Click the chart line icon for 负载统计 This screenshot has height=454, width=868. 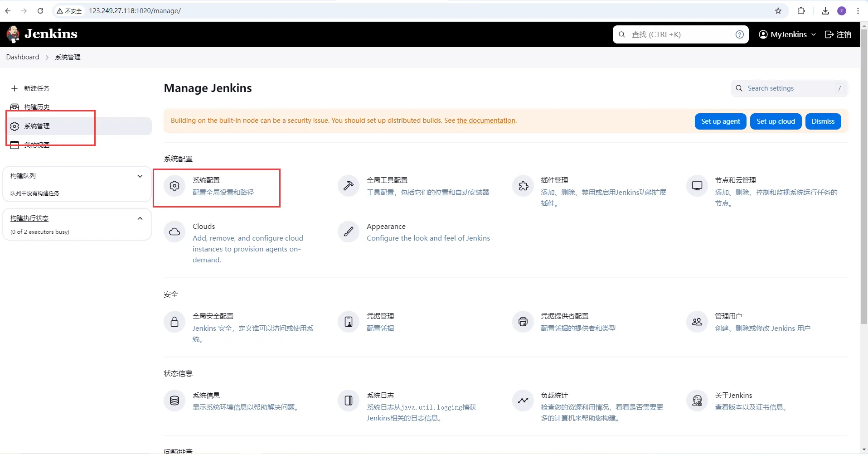(523, 401)
